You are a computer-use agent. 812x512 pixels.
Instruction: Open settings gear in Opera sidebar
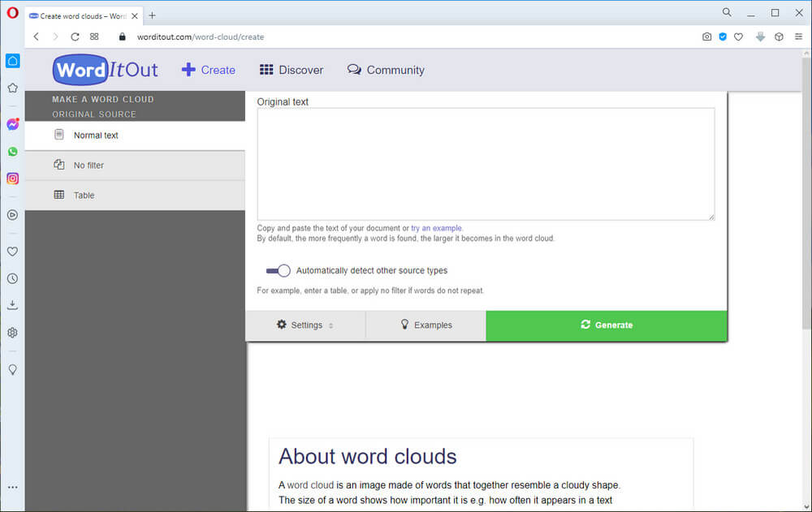click(x=12, y=333)
